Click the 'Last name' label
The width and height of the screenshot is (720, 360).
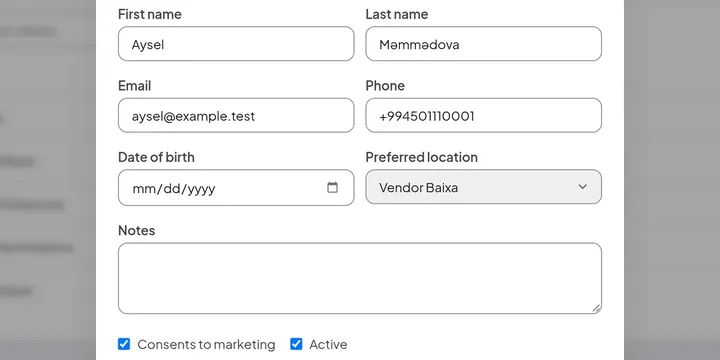click(x=397, y=14)
